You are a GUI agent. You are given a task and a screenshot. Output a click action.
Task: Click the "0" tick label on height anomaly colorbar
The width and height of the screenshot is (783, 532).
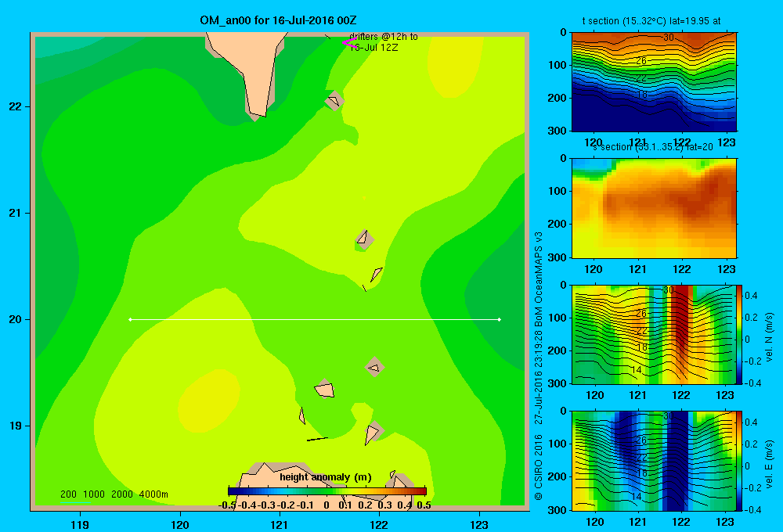coord(326,505)
